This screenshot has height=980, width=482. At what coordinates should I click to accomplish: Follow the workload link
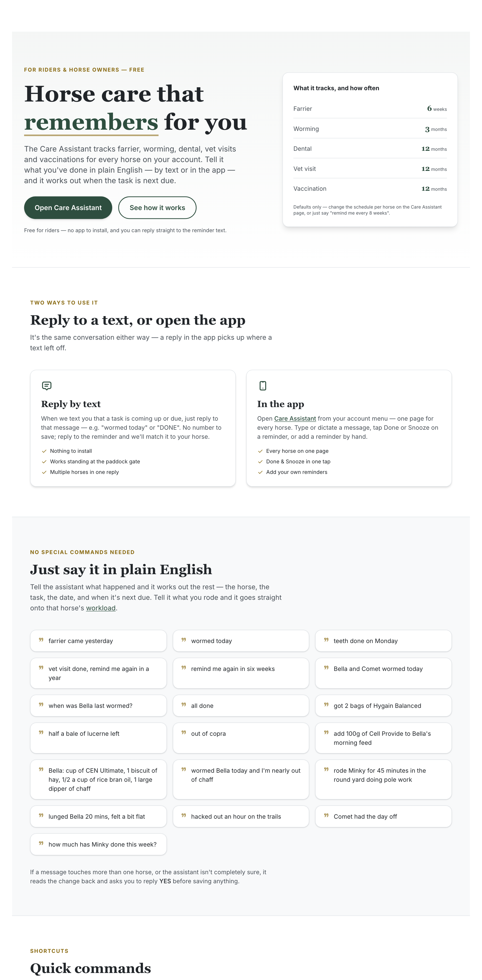coord(101,608)
